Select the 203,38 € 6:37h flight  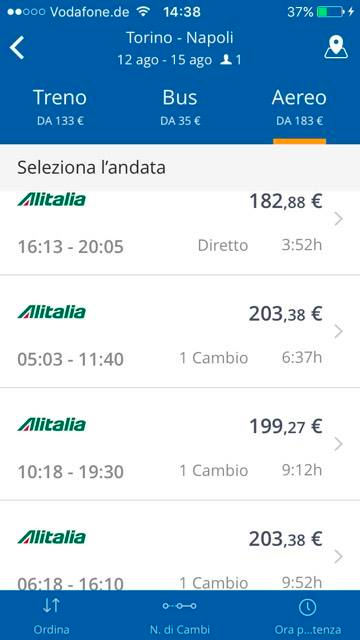(x=180, y=331)
